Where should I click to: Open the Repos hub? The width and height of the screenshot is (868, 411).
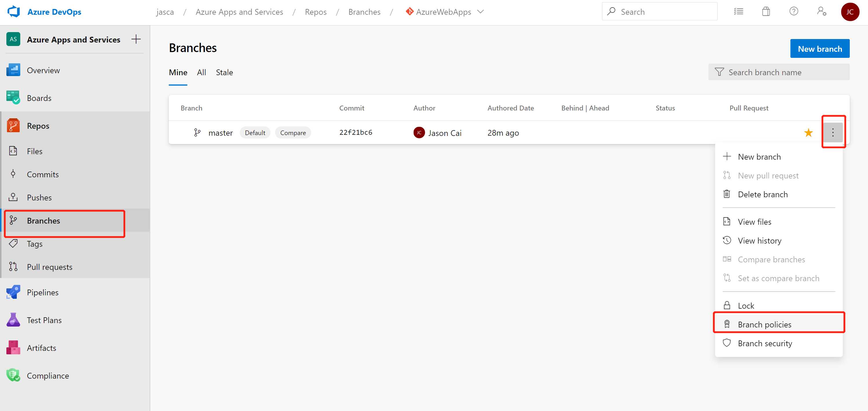[75, 126]
